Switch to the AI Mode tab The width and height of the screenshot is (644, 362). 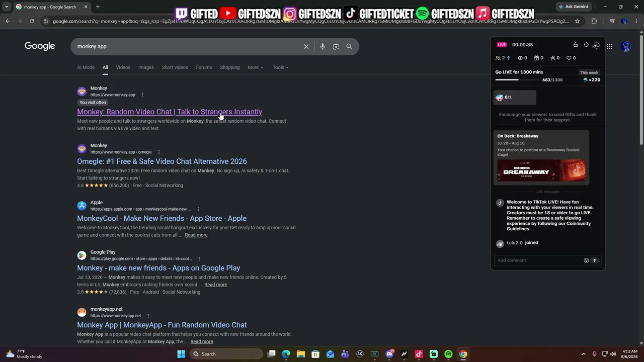86,67
